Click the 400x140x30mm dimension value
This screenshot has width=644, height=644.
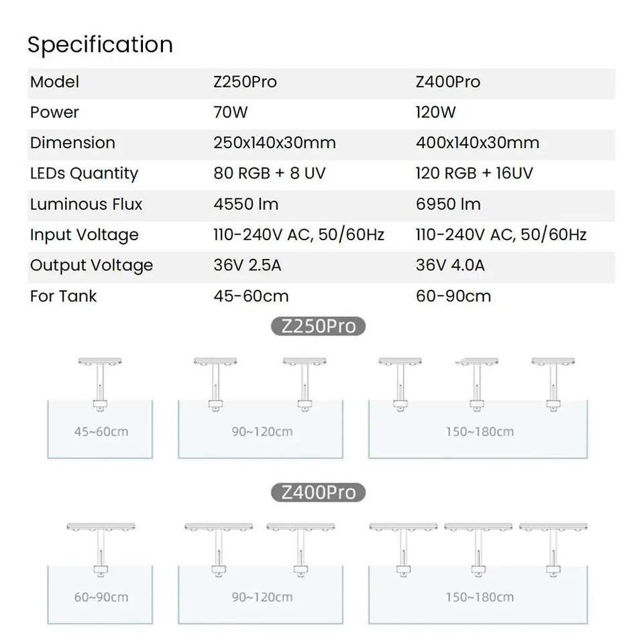coord(478,143)
